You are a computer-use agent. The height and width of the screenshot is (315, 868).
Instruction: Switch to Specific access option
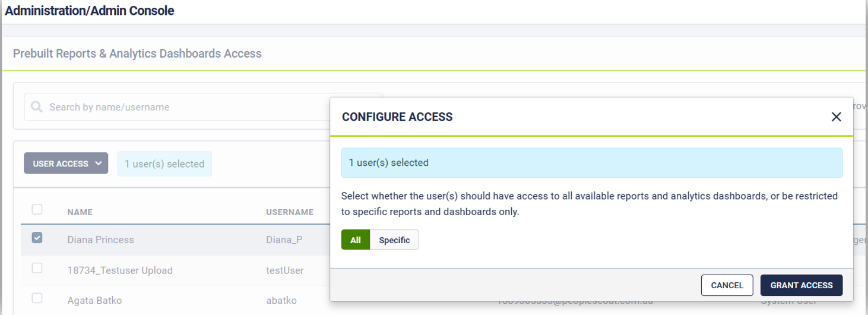coord(394,240)
